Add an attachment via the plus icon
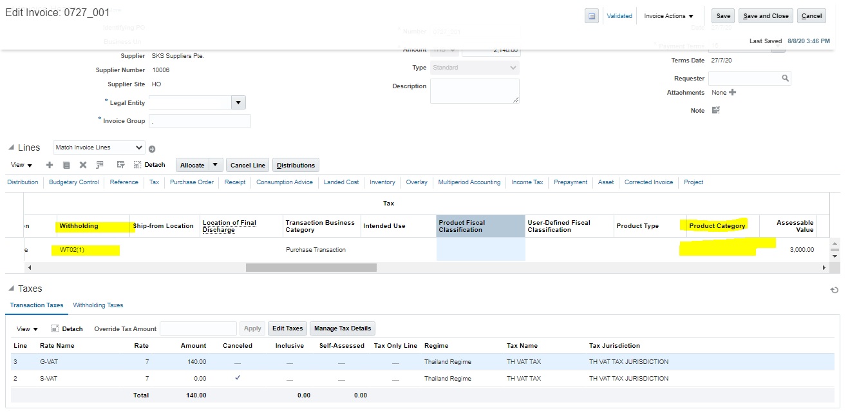Image resolution: width=868 pixels, height=418 pixels. pos(733,92)
